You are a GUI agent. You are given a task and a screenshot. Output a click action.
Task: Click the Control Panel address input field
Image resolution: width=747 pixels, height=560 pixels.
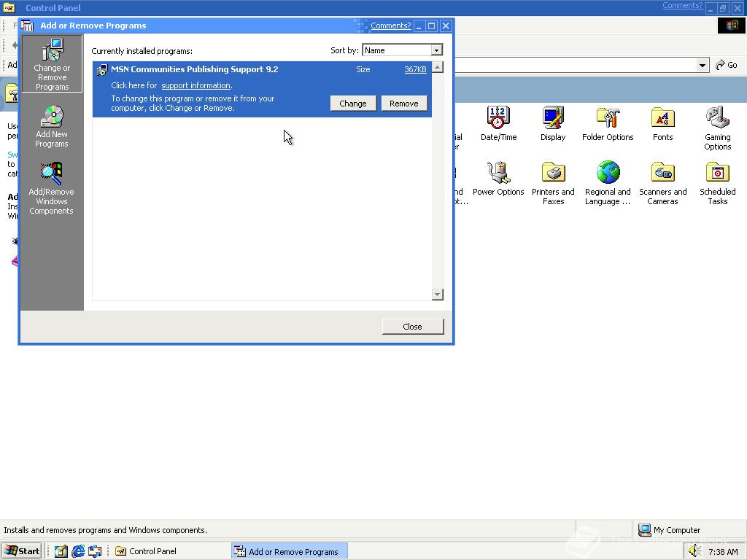tap(576, 65)
